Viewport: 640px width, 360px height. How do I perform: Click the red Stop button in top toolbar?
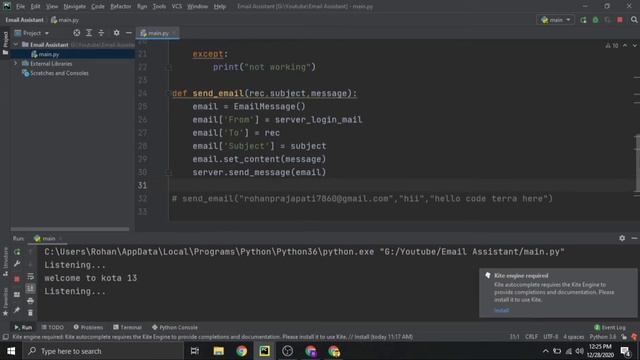pos(620,20)
